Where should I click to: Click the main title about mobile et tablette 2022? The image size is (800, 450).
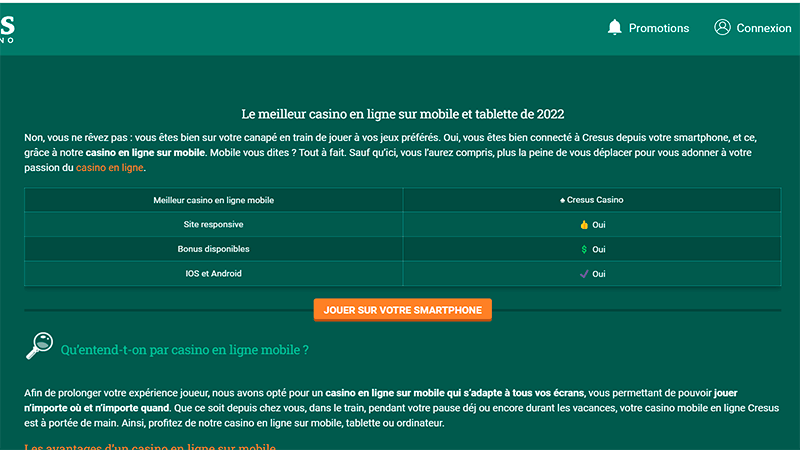[410, 115]
